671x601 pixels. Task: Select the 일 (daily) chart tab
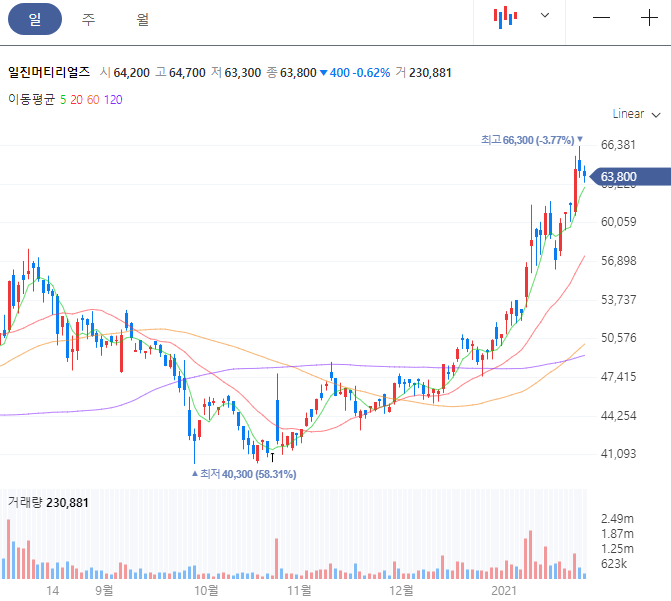[35, 19]
